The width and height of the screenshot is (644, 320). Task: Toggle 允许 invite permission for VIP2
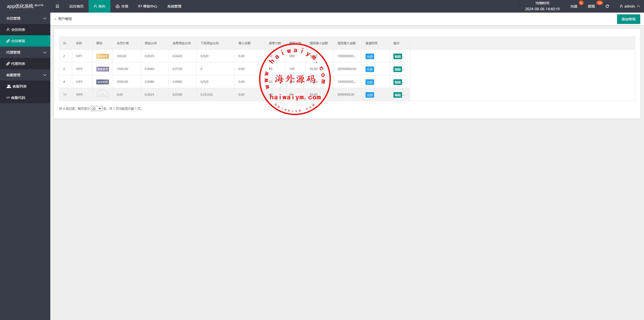[370, 69]
